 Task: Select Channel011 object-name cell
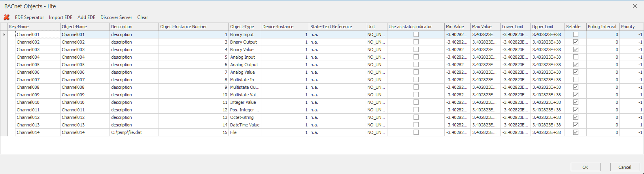[85, 110]
